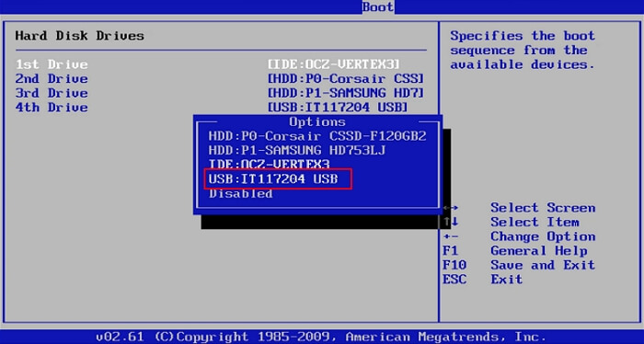Select the 1st Drive row label
This screenshot has height=344, width=644.
click(x=52, y=64)
